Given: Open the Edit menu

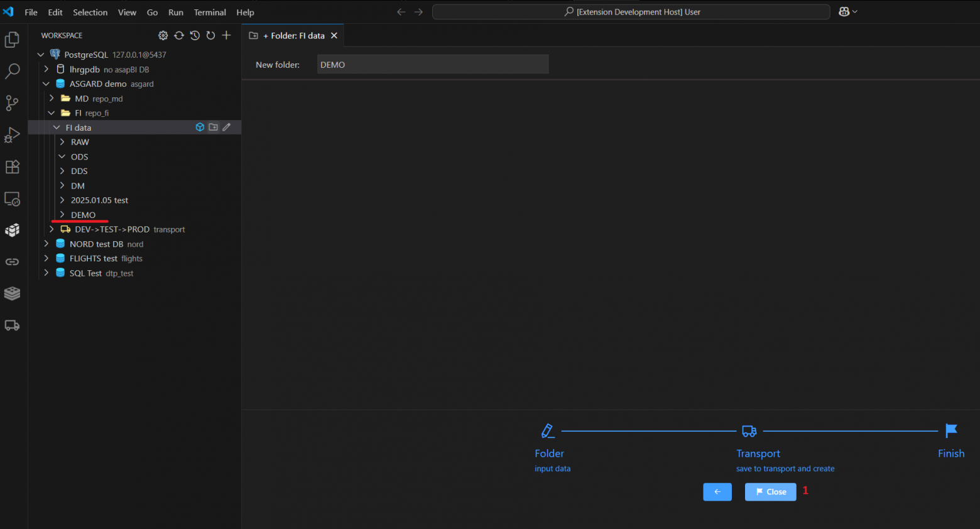Looking at the screenshot, I should coord(55,12).
